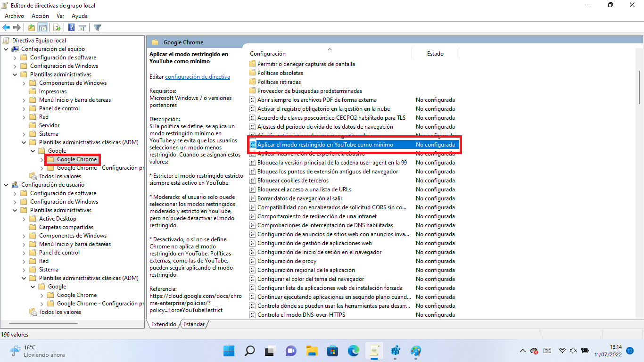Collapse Configuración de usuario tree node
Screen dimensions: 644x362
click(6, 185)
